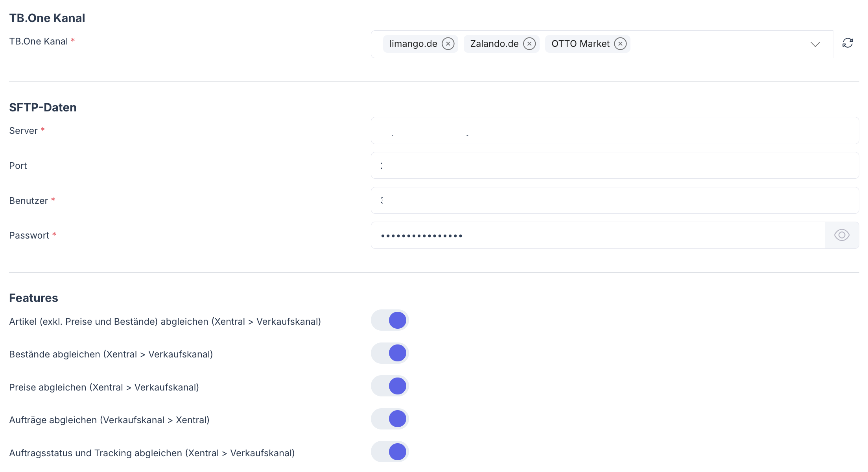Toggle Auftragsstatus und Tracking abgleichen switch
Screen dimensions: 868x472
[390, 452]
